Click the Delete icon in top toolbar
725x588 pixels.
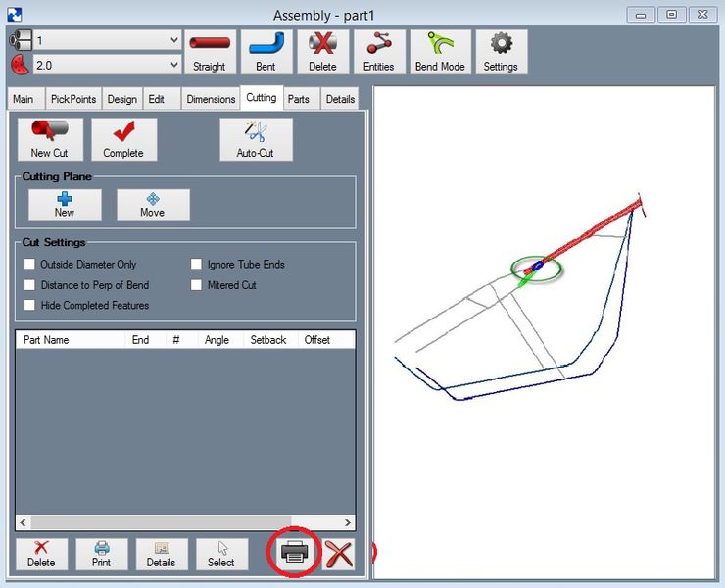point(322,52)
